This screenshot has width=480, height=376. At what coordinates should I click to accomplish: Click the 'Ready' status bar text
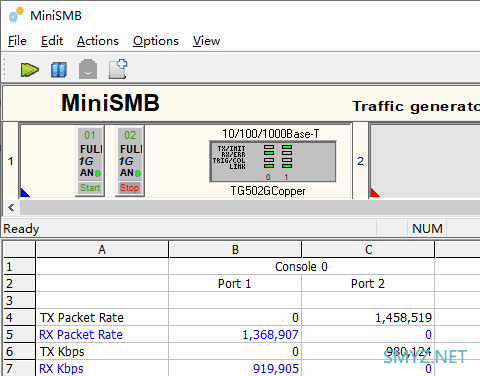21,229
